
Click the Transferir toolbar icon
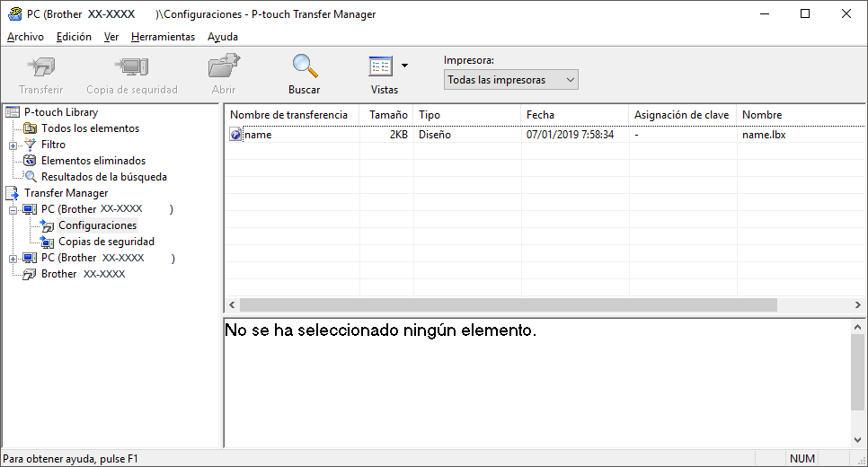(41, 67)
